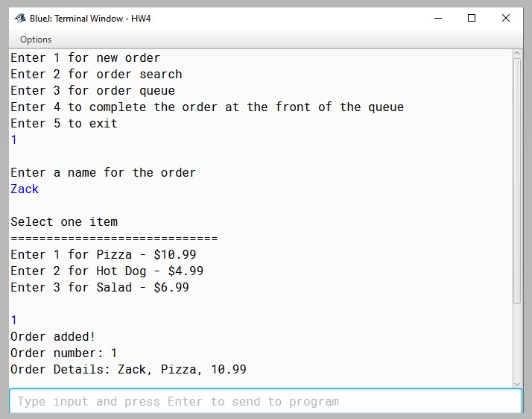532x419 pixels.
Task: Click the window title 'BlueJ: Terminal Window - HW4'
Action: pyautogui.click(x=90, y=19)
